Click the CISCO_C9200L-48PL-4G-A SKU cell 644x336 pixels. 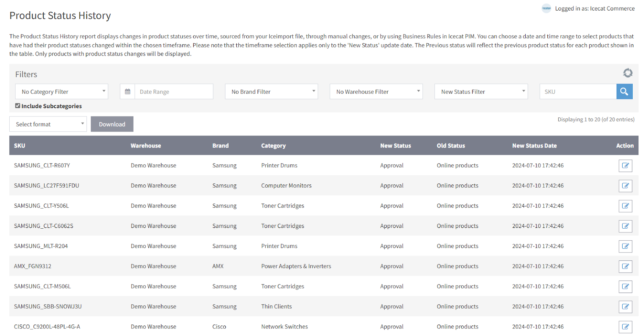click(47, 326)
